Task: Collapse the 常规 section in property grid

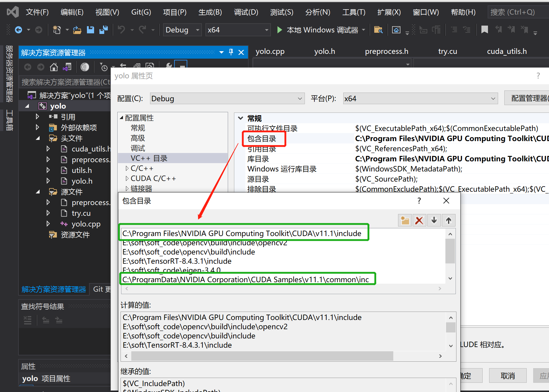Action: point(241,118)
